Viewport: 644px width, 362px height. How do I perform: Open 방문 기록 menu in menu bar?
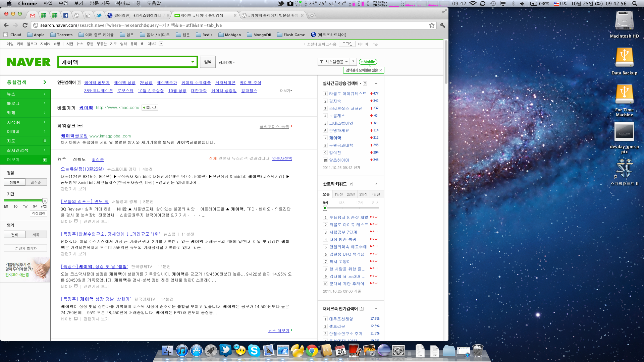(x=100, y=3)
